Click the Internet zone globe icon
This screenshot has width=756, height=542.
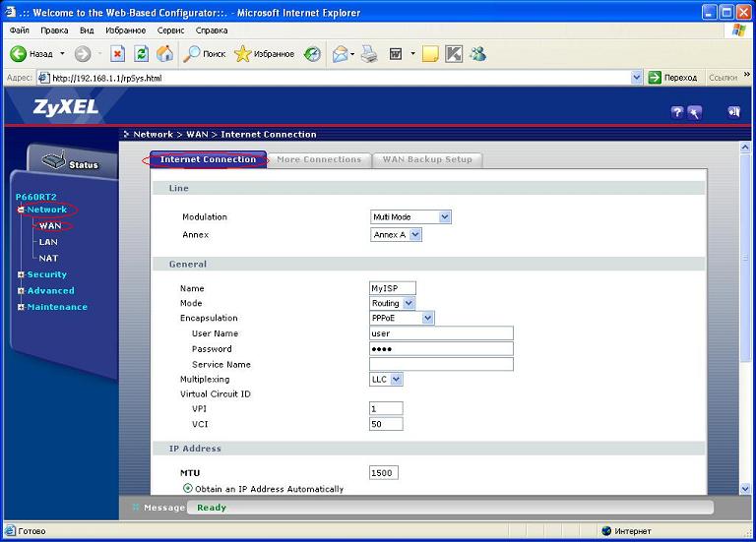click(x=606, y=531)
